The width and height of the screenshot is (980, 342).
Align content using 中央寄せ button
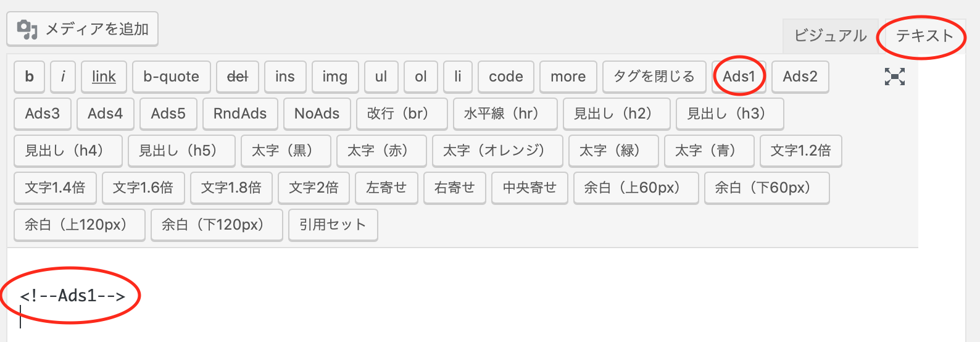(x=529, y=188)
